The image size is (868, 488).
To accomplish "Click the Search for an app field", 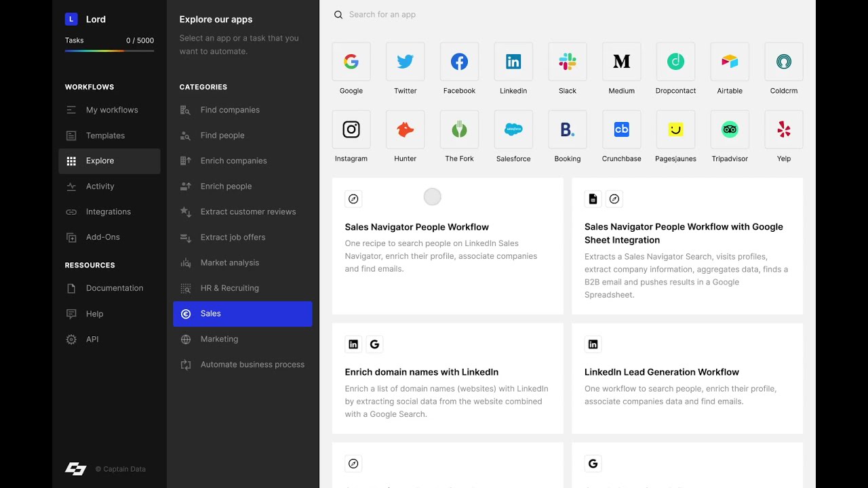I will click(568, 15).
